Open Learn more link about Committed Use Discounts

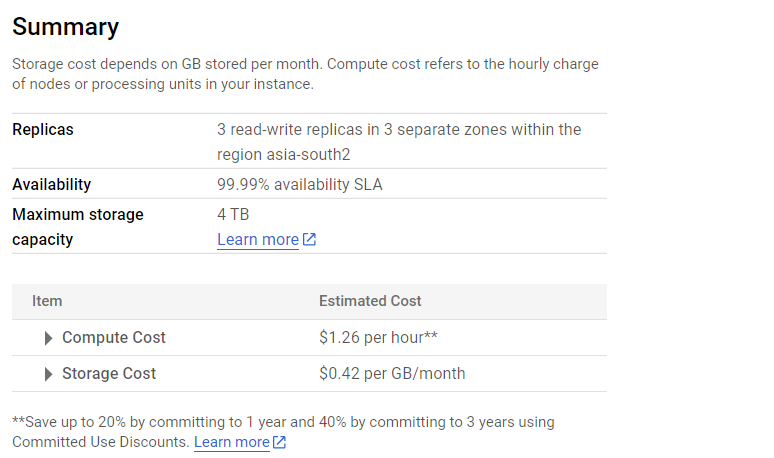231,442
